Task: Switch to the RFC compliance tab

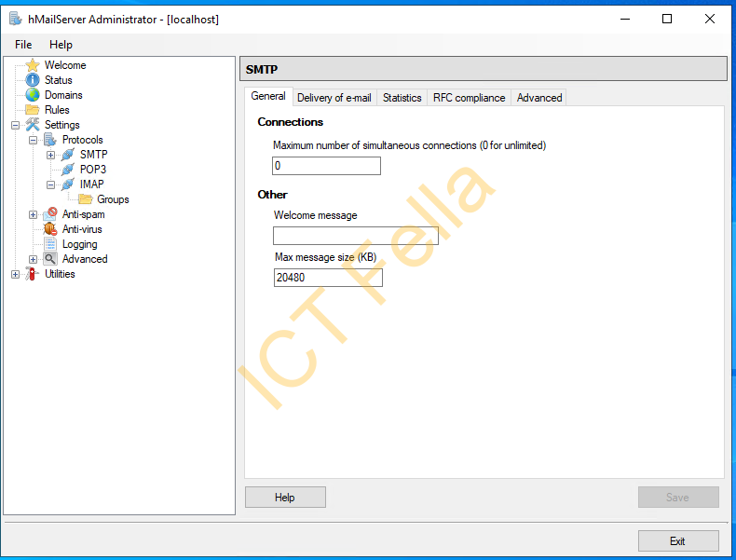Action: tap(469, 98)
